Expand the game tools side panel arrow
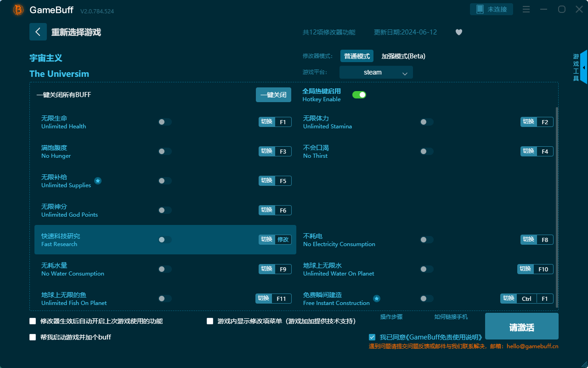The image size is (588, 368). pos(583,67)
